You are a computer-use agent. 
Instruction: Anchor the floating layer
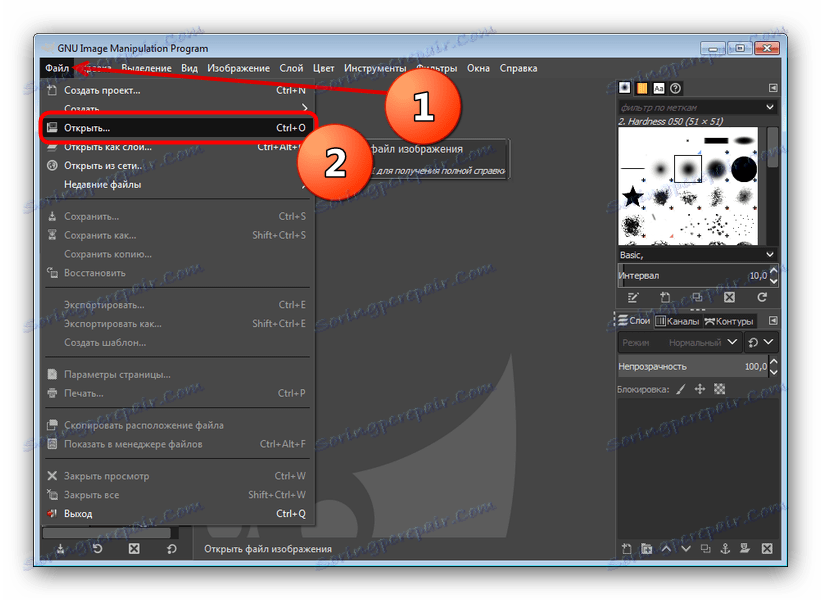tap(725, 549)
